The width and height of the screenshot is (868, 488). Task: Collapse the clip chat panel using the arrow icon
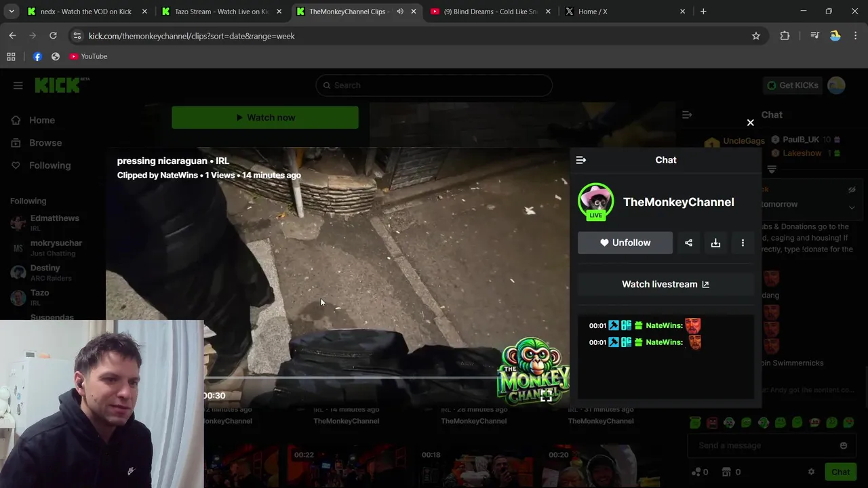(x=580, y=160)
